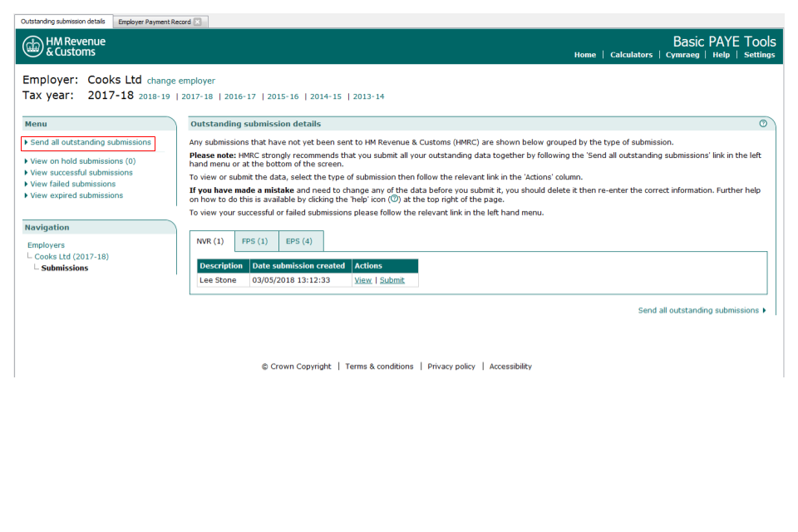Select tax year 2018-19
Viewport: 798px width, 532px height.
(155, 96)
